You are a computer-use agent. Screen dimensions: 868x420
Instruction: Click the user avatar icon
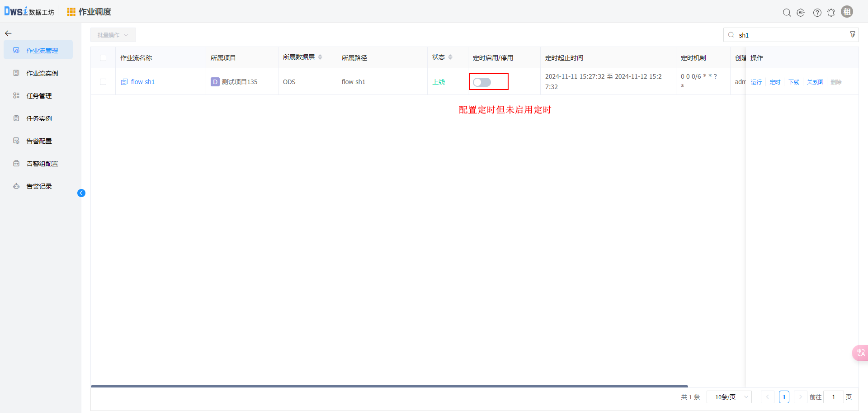tap(847, 12)
